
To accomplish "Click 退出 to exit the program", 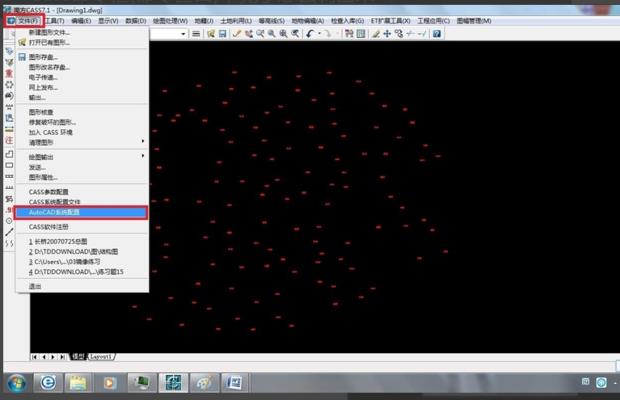I will (x=36, y=286).
